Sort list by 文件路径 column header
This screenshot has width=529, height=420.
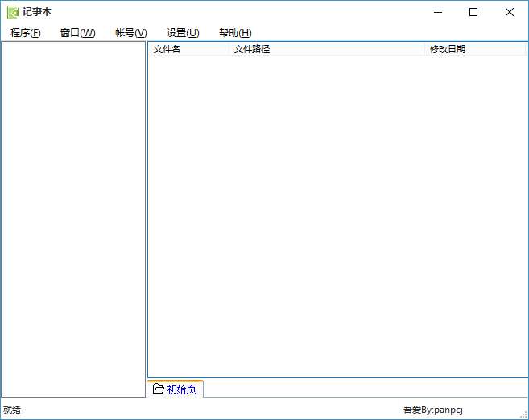[x=327, y=49]
